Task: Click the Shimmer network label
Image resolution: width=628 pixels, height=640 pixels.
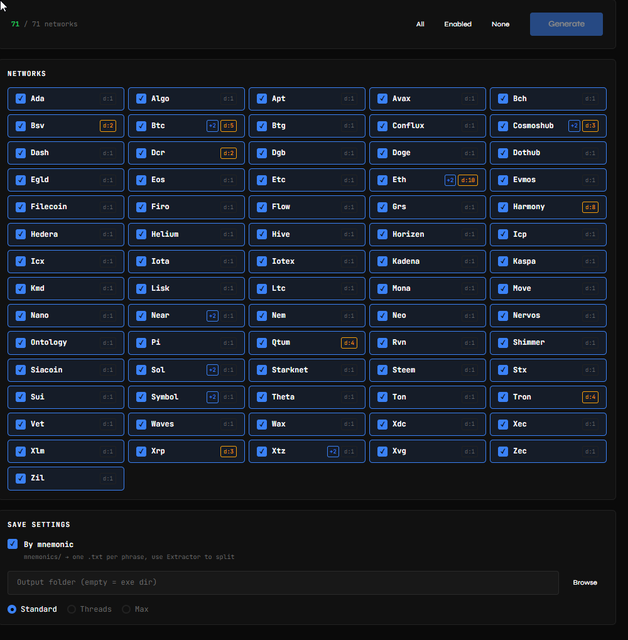Action: [529, 342]
